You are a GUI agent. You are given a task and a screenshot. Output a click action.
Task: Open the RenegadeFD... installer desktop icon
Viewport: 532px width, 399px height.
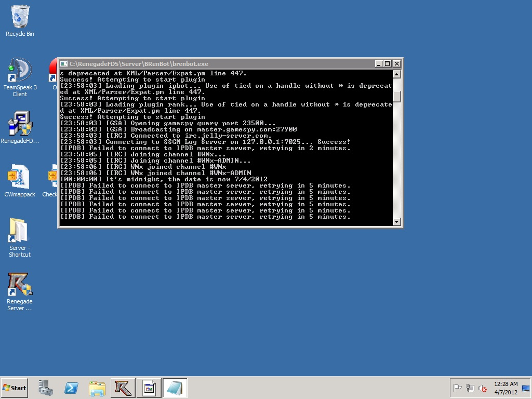tap(20, 125)
